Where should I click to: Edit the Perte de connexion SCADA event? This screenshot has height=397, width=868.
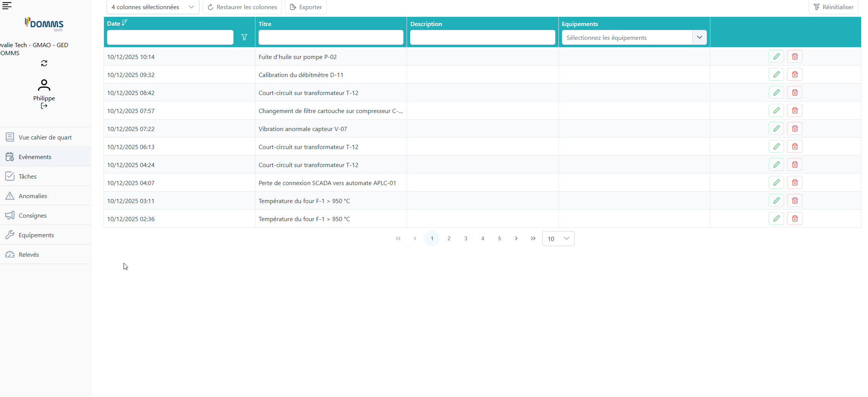(x=776, y=183)
